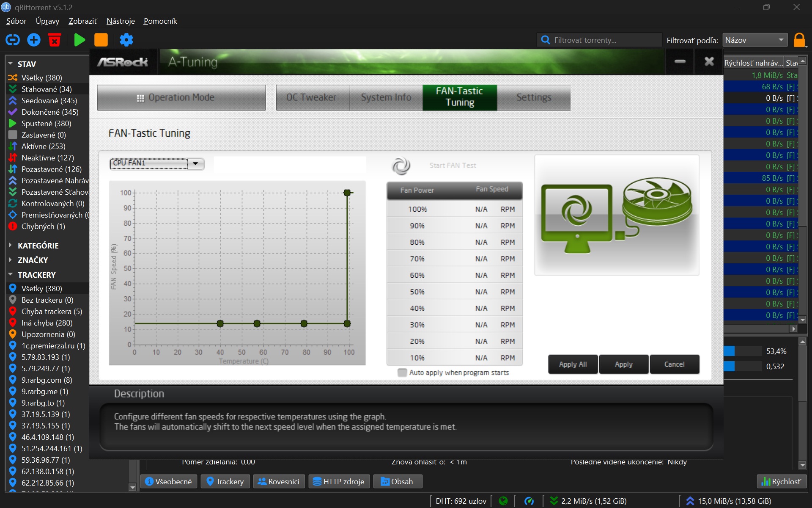Click the add torrent file plus icon

point(34,40)
